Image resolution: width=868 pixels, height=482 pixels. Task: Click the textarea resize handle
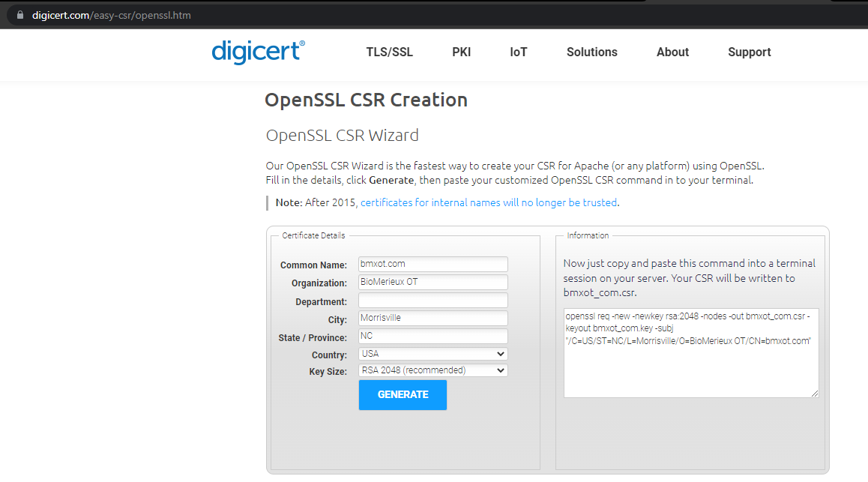coord(814,394)
